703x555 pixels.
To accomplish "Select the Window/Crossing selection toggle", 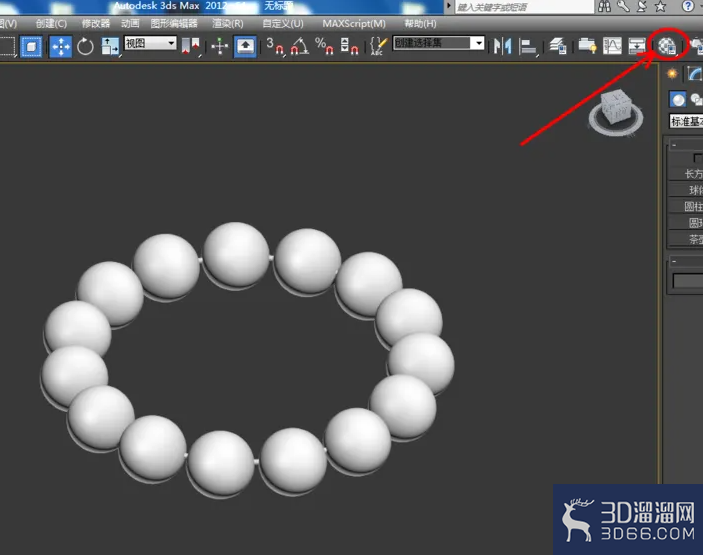I will [x=31, y=46].
